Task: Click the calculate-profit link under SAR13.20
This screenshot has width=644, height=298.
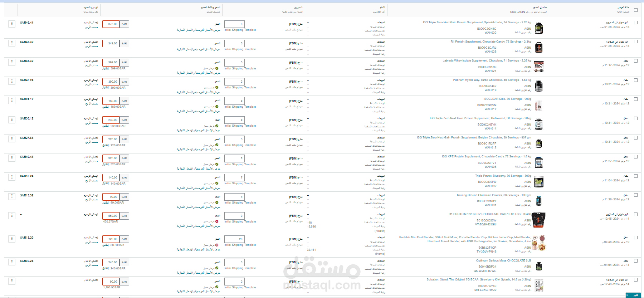Action: (x=92, y=242)
